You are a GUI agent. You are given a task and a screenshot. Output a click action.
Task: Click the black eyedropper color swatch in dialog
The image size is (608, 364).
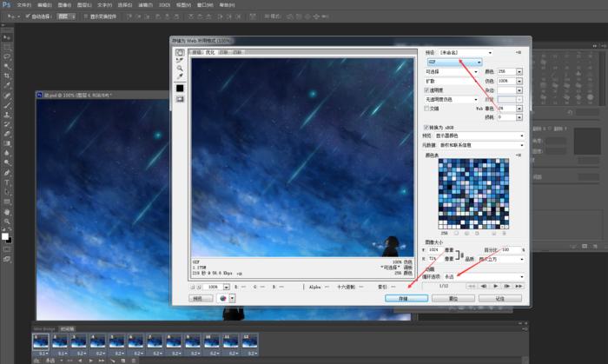click(180, 89)
